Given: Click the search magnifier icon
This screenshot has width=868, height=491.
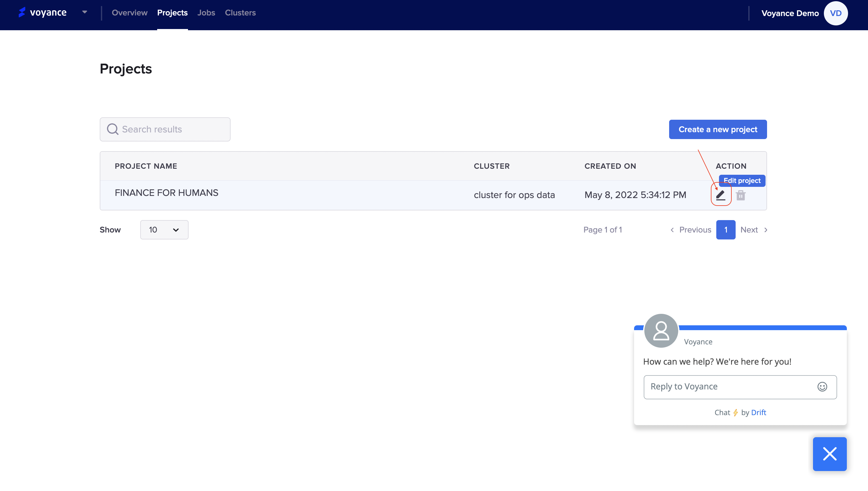Looking at the screenshot, I should point(112,129).
